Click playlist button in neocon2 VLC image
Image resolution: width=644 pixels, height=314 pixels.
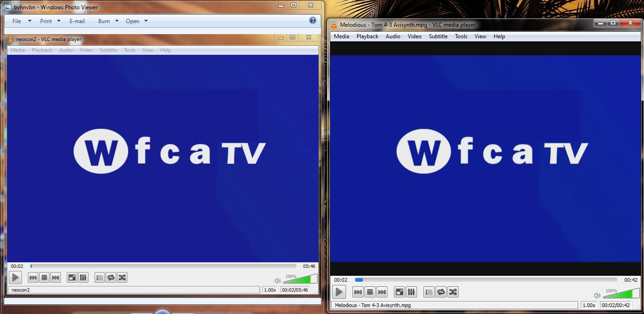[x=100, y=278]
